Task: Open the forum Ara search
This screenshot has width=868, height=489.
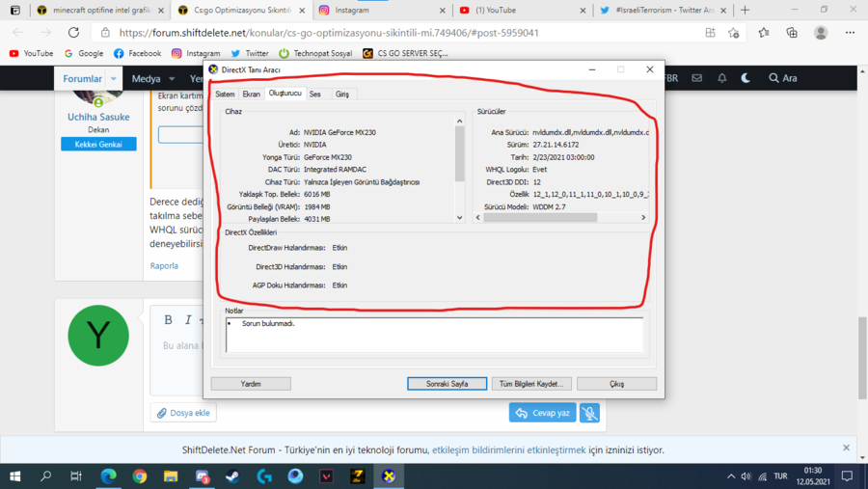Action: tap(783, 78)
